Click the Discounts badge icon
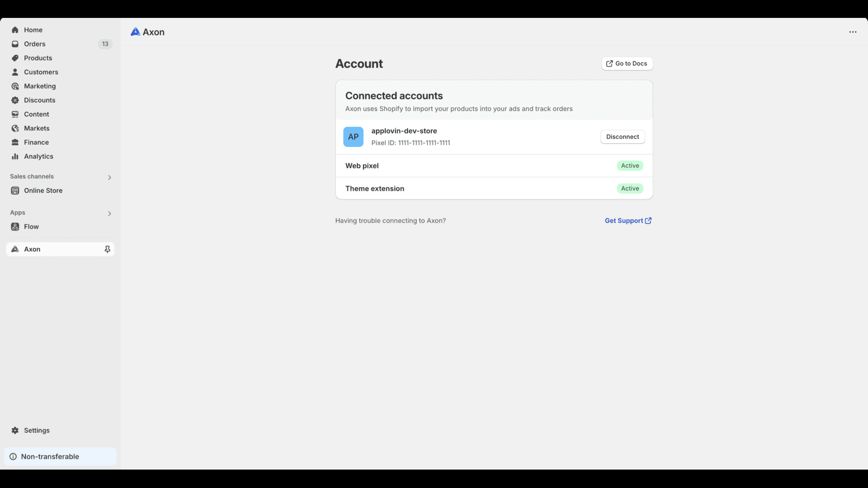This screenshot has height=488, width=868. 15,100
